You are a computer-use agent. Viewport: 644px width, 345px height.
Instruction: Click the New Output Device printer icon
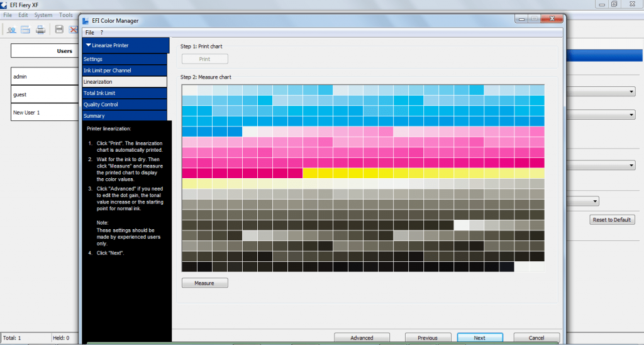coord(40,30)
